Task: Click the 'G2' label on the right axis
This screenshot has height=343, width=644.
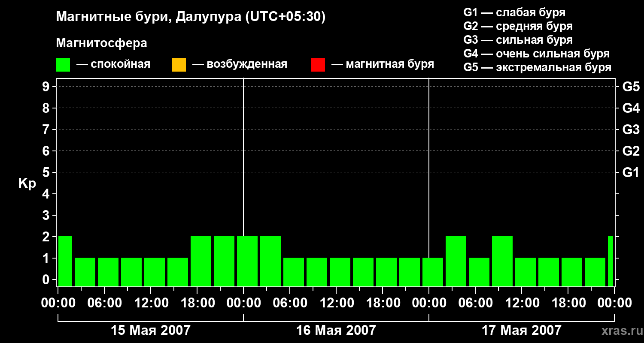Action: [x=631, y=151]
